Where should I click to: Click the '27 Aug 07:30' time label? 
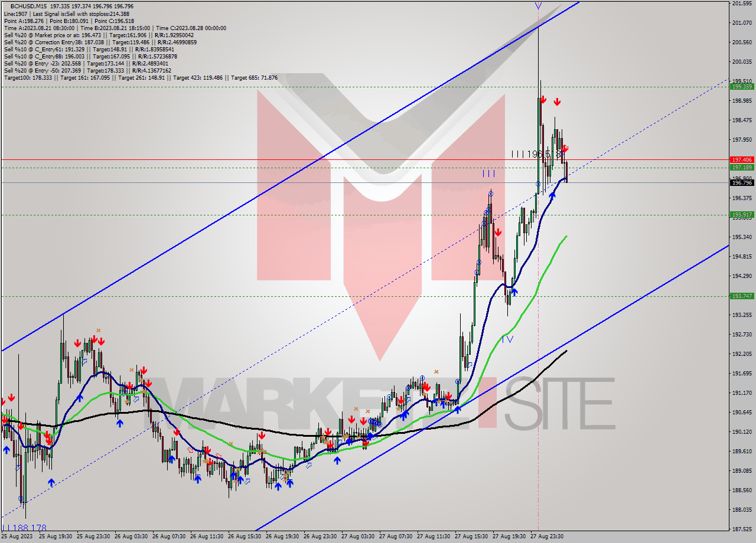[x=396, y=537]
